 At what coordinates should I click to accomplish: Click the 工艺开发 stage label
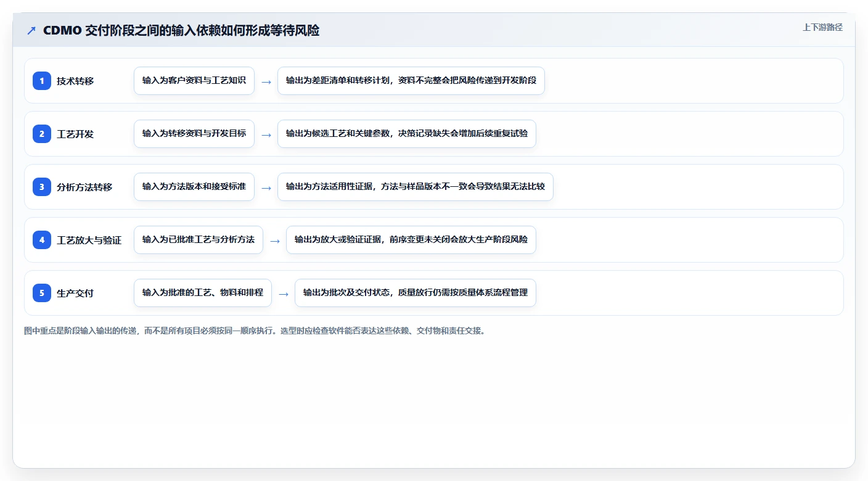pos(75,134)
